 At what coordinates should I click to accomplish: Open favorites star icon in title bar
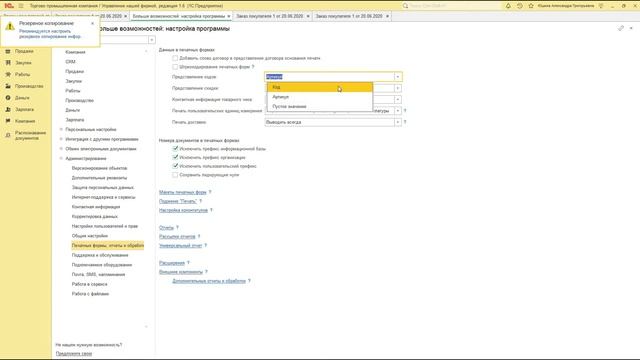point(531,6)
